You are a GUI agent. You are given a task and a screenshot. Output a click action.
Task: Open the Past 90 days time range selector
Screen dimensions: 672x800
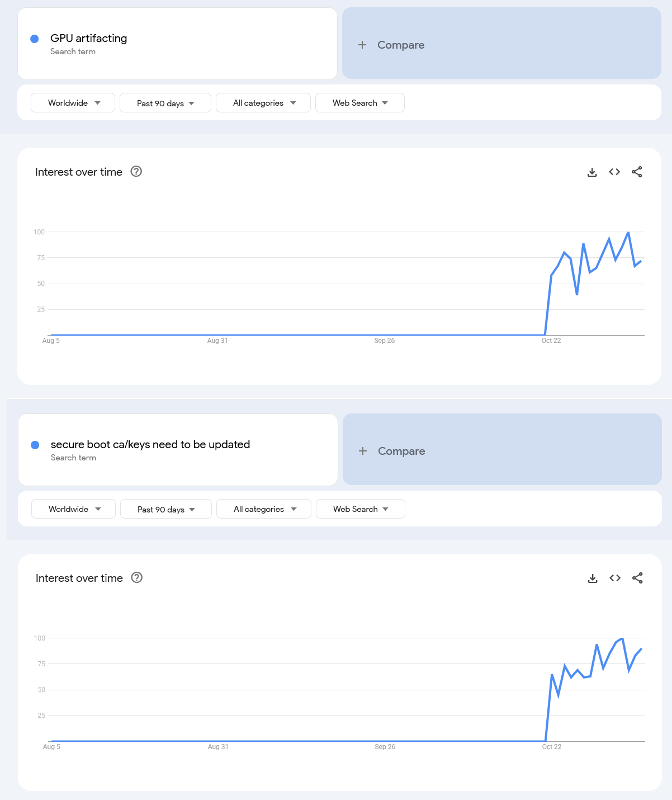click(165, 103)
